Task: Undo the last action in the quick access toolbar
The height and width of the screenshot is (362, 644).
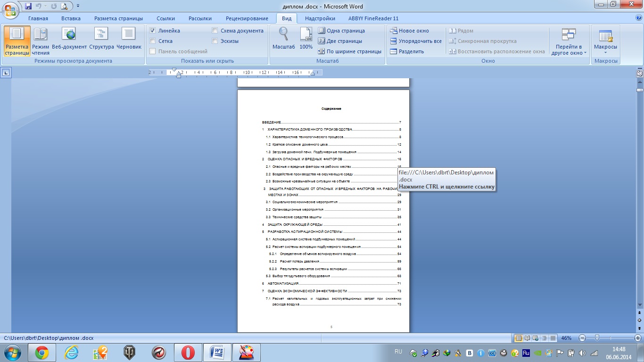Action: pos(40,6)
